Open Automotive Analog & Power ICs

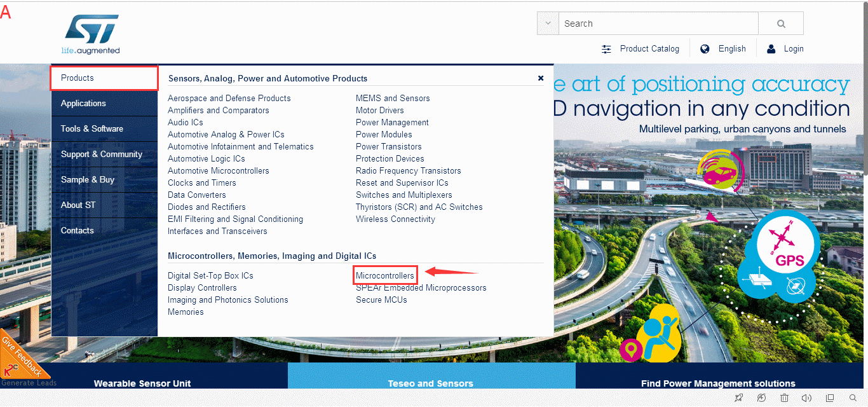coord(226,135)
